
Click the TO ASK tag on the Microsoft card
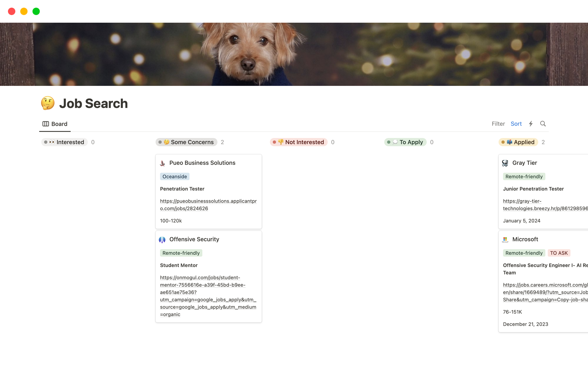point(559,253)
